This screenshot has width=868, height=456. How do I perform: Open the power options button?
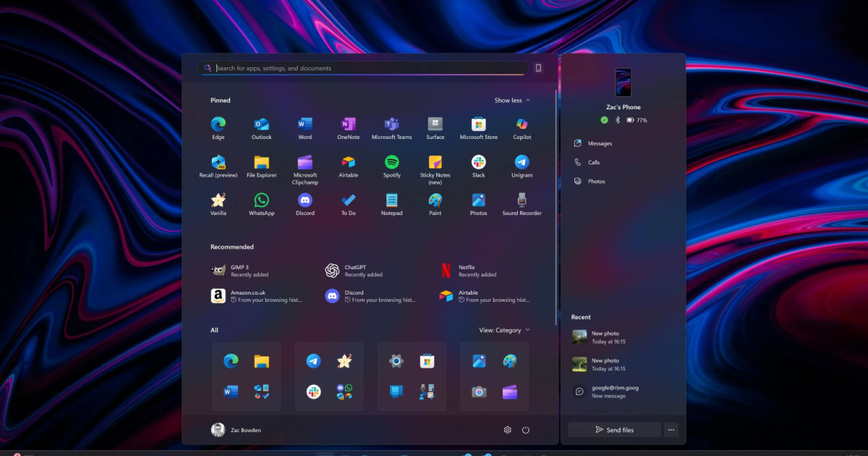pyautogui.click(x=526, y=430)
